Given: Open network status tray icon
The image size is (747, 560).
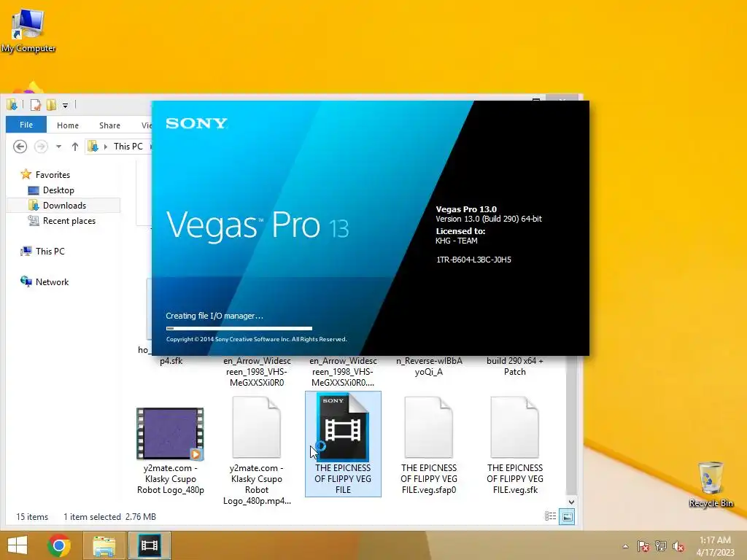Looking at the screenshot, I should tap(661, 546).
